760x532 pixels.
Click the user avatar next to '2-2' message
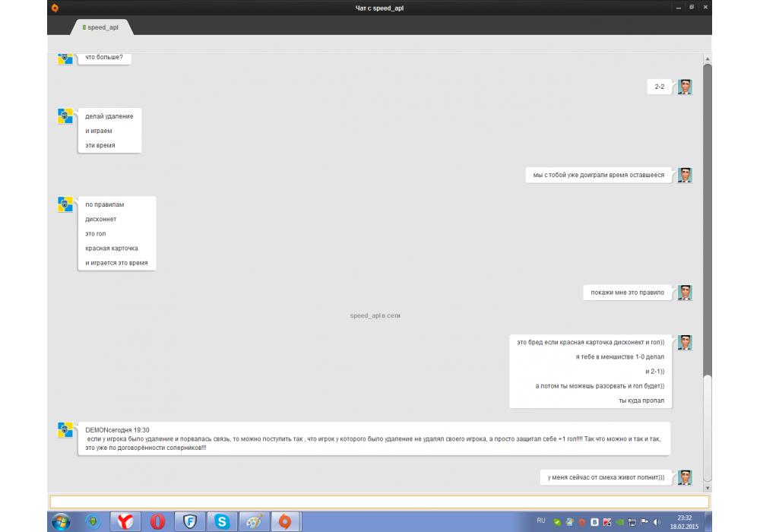[685, 87]
